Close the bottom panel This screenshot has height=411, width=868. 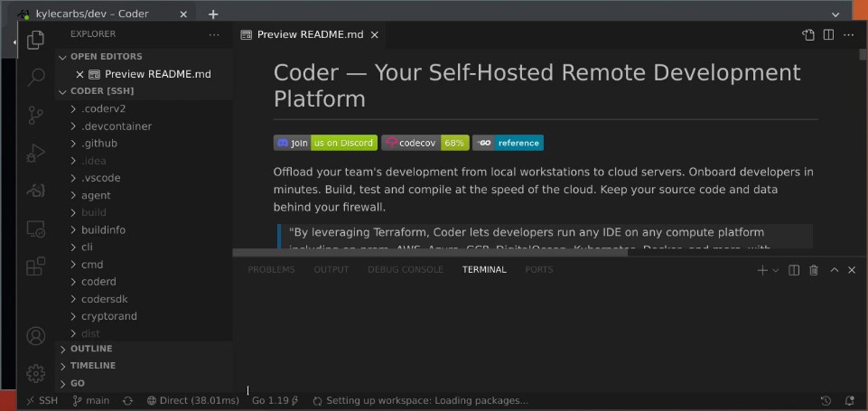click(x=852, y=270)
